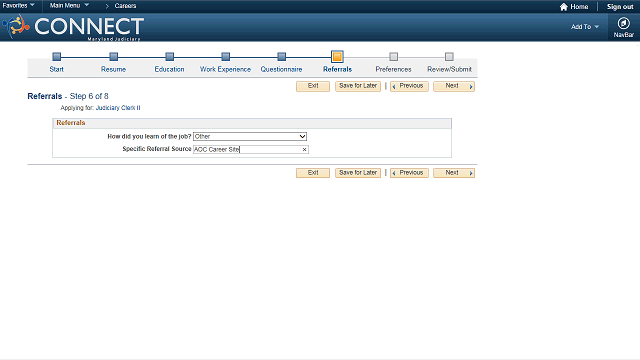
Task: Open the Resume step label
Action: click(113, 69)
